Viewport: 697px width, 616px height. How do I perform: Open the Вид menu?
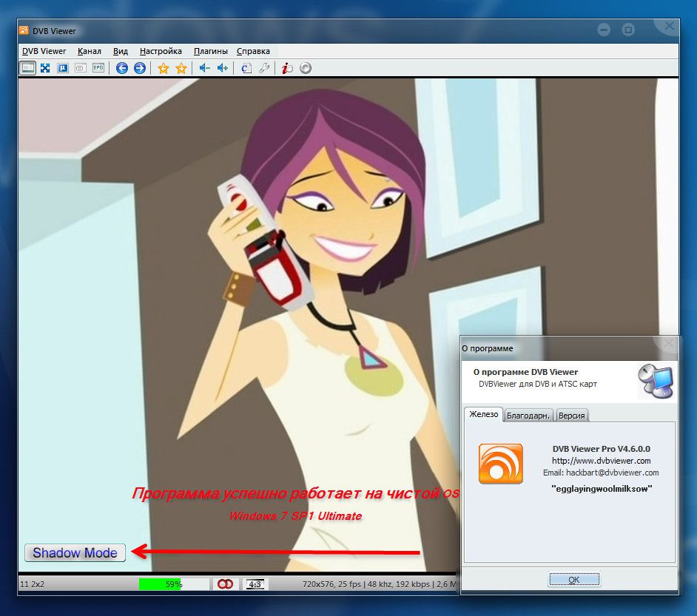click(x=121, y=51)
